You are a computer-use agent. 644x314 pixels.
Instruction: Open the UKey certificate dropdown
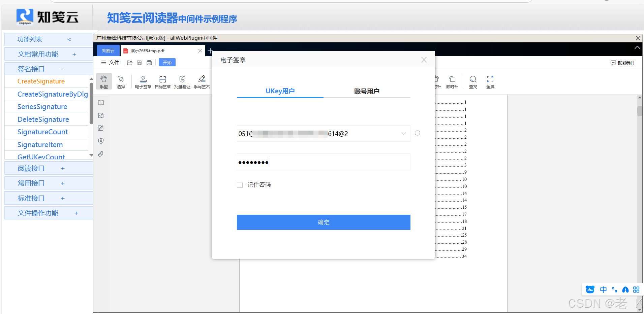(x=403, y=134)
